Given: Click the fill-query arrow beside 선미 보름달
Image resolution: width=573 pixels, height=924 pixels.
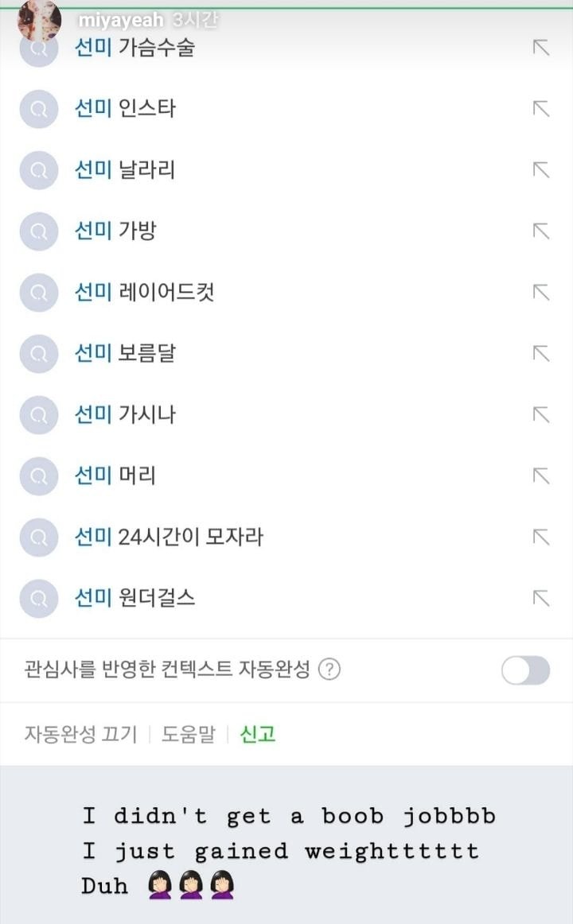Looking at the screenshot, I should coord(541,353).
